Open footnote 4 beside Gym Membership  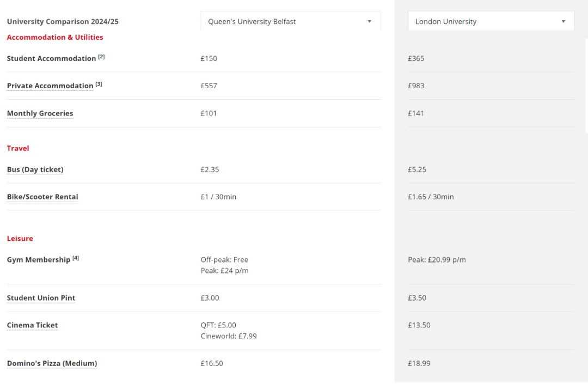(76, 258)
